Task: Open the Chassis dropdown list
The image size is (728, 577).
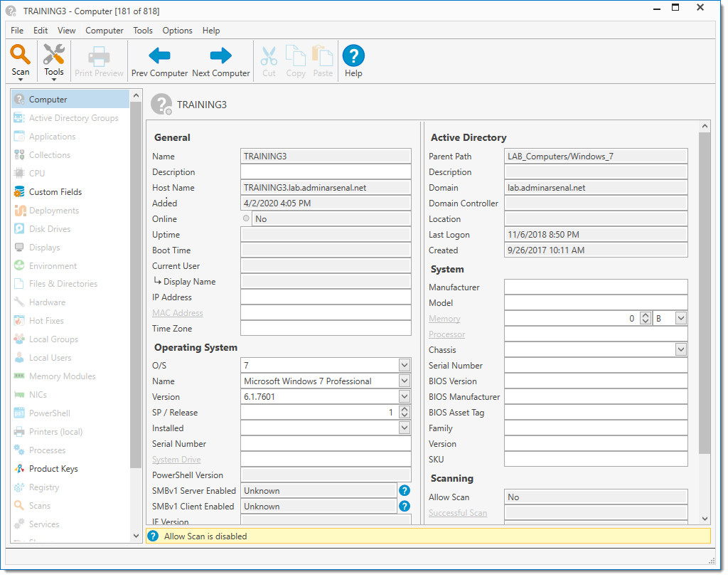Action: coord(680,349)
